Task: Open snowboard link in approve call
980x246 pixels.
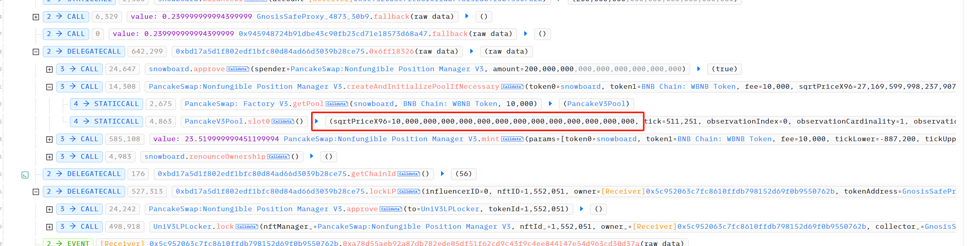Action: coord(169,69)
